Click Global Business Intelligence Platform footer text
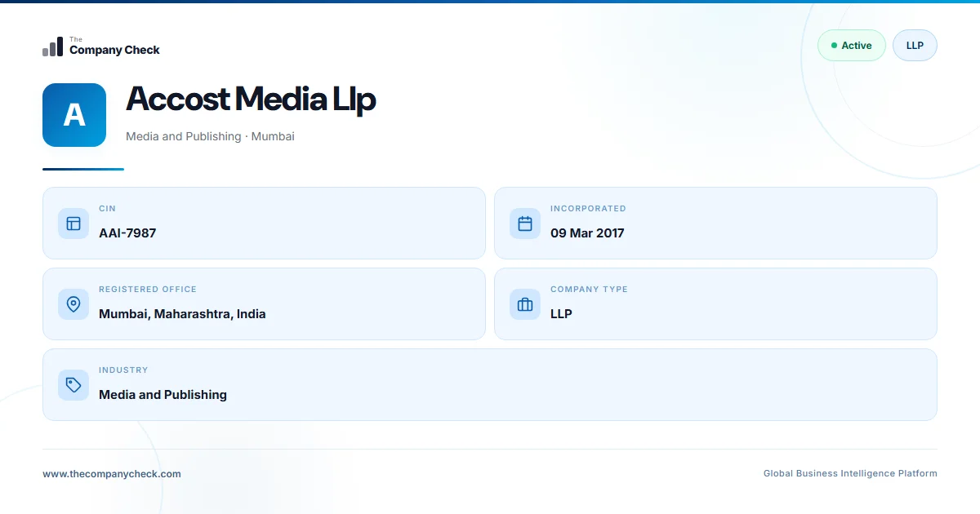Viewport: 980px width, 514px height. tap(850, 474)
